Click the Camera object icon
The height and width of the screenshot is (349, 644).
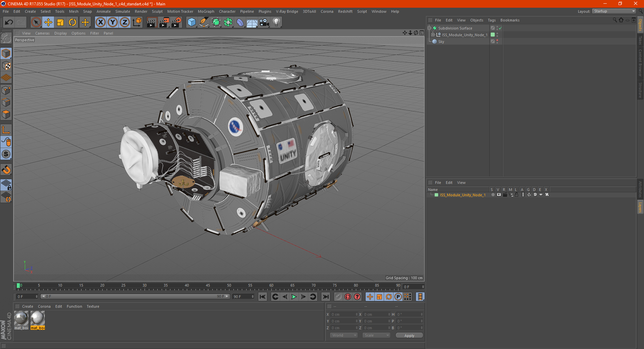pyautogui.click(x=264, y=22)
